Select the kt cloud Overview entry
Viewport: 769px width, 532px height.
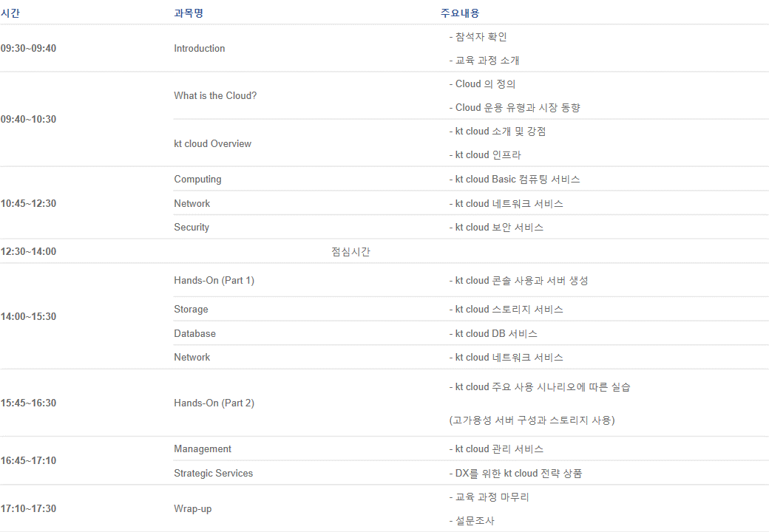tap(212, 143)
